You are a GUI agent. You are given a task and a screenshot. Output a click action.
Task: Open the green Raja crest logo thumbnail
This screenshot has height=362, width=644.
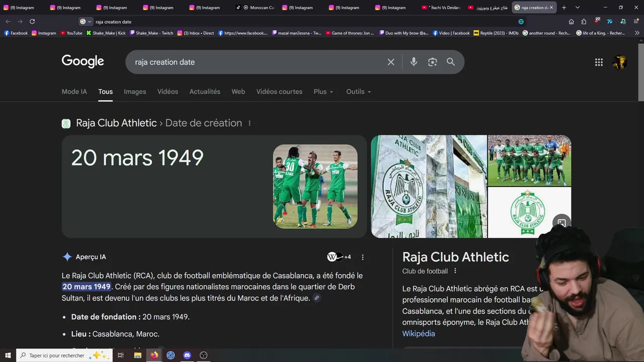(529, 212)
